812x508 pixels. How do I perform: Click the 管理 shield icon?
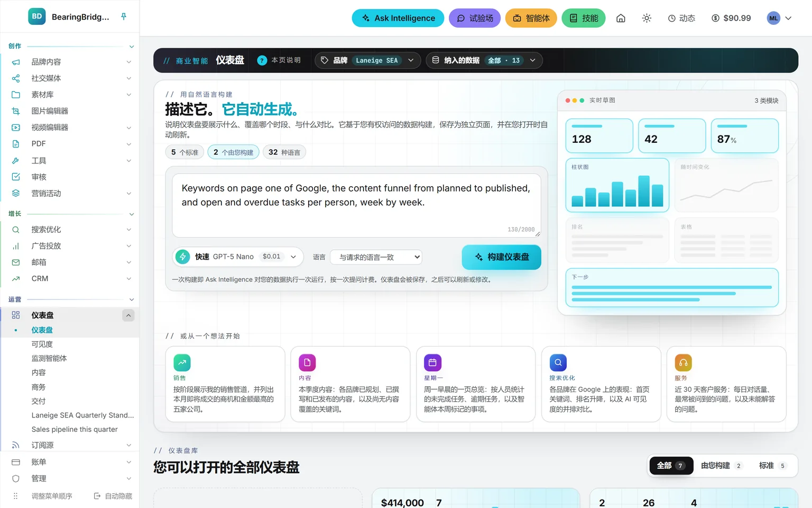[x=16, y=478]
